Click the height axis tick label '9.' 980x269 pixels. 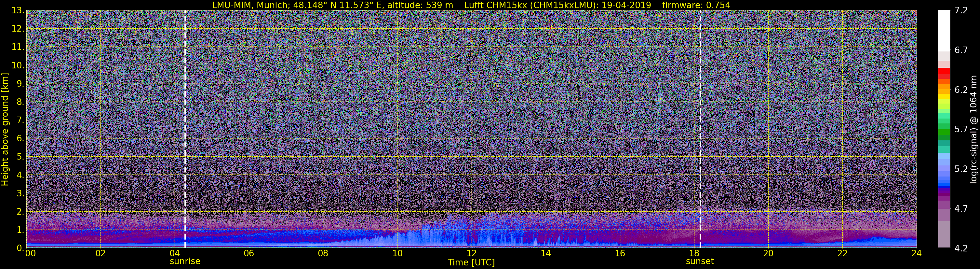coord(20,84)
